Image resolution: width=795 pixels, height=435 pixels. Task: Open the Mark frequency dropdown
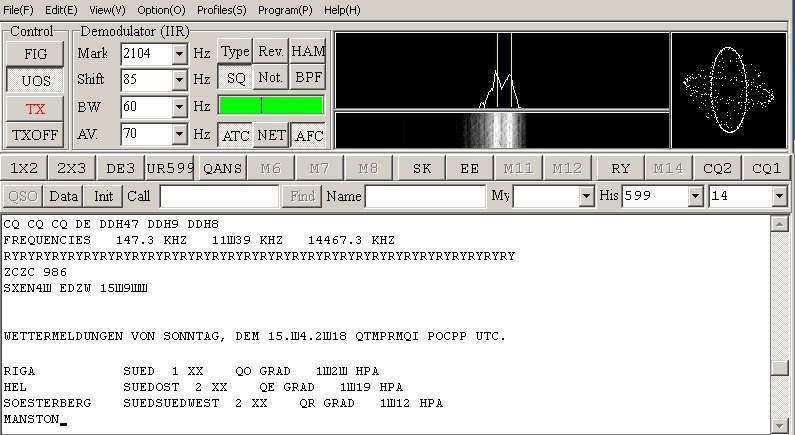pyautogui.click(x=179, y=54)
